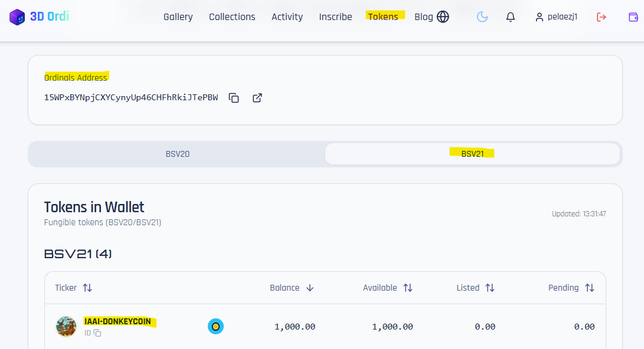Click the 1,000.00 balance value
The height and width of the screenshot is (349, 644).
point(295,327)
